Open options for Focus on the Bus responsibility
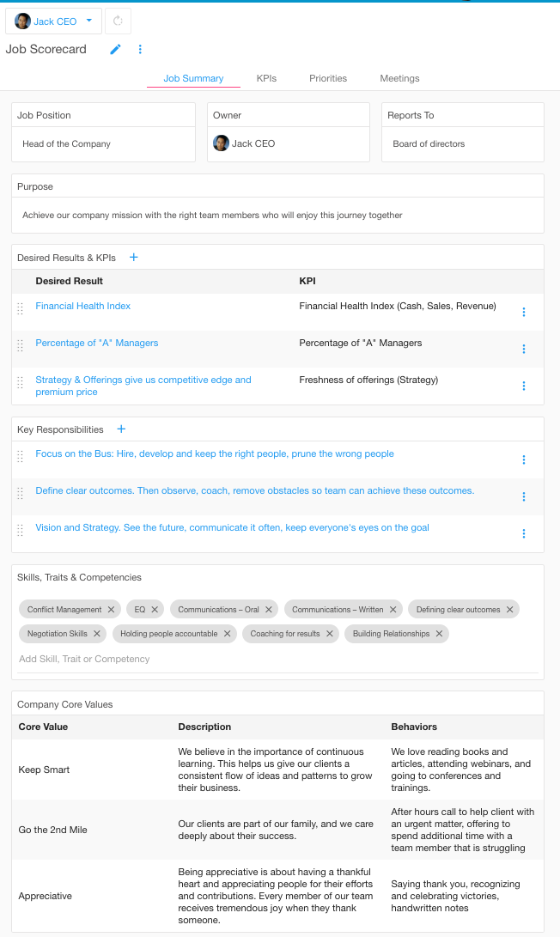 (524, 459)
